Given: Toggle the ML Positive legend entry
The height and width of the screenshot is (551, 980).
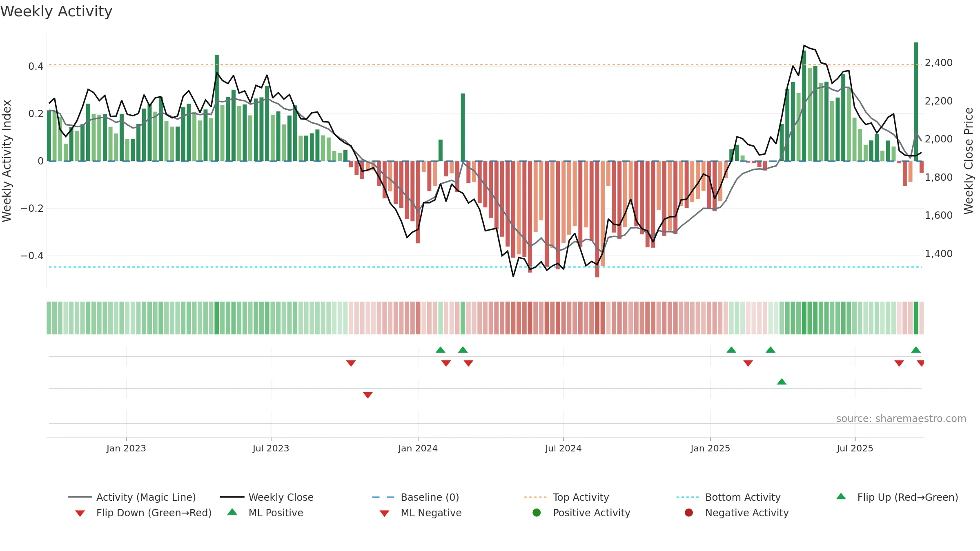Looking at the screenshot, I should 265,513.
